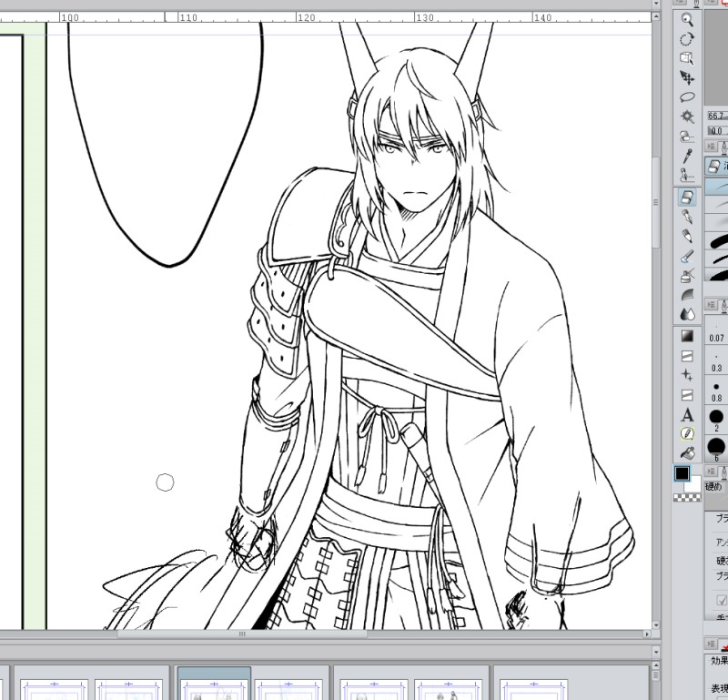Toggle the checkbox in tool property panel
This screenshot has width=728, height=700.
point(722,601)
